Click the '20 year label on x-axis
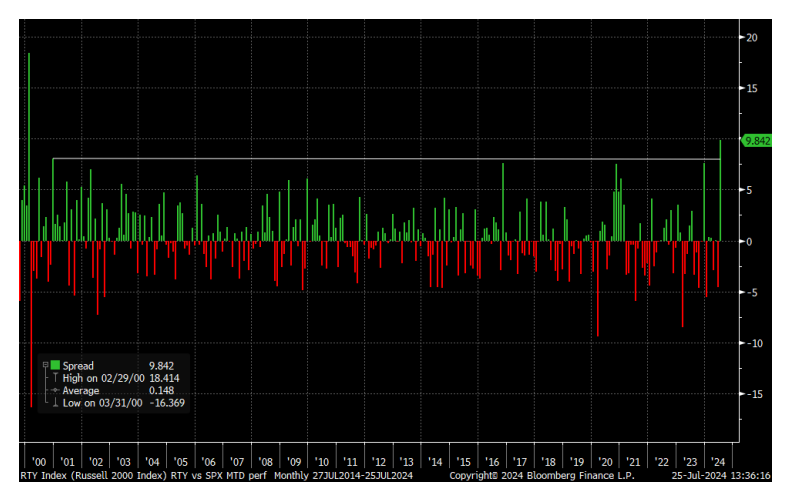Screen dimensions: 789x501 coord(604,461)
